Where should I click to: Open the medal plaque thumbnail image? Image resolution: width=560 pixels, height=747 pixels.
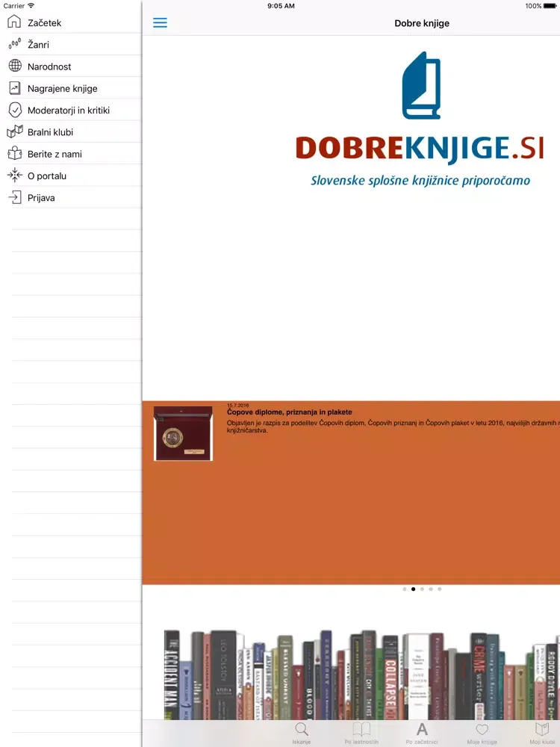[184, 433]
